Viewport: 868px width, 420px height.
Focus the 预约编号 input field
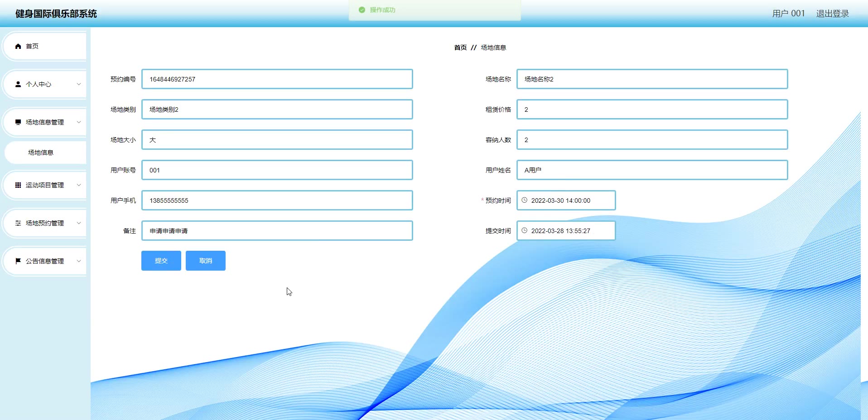click(277, 79)
